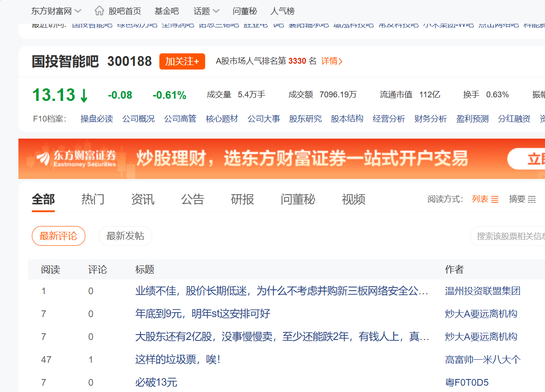Image resolution: width=545 pixels, height=392 pixels.
Task: Open F10 公司高管 link
Action: tap(180, 119)
